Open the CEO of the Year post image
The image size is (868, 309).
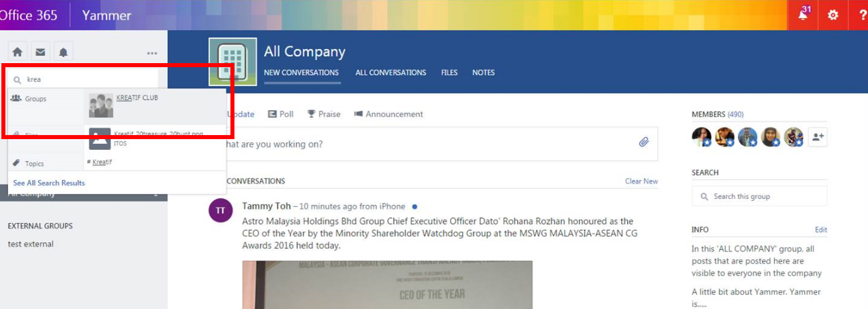click(387, 285)
